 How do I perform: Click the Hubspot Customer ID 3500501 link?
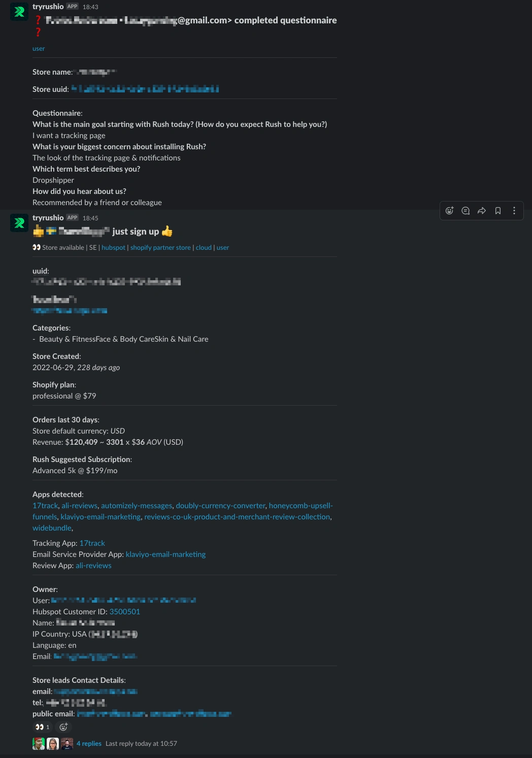click(124, 611)
